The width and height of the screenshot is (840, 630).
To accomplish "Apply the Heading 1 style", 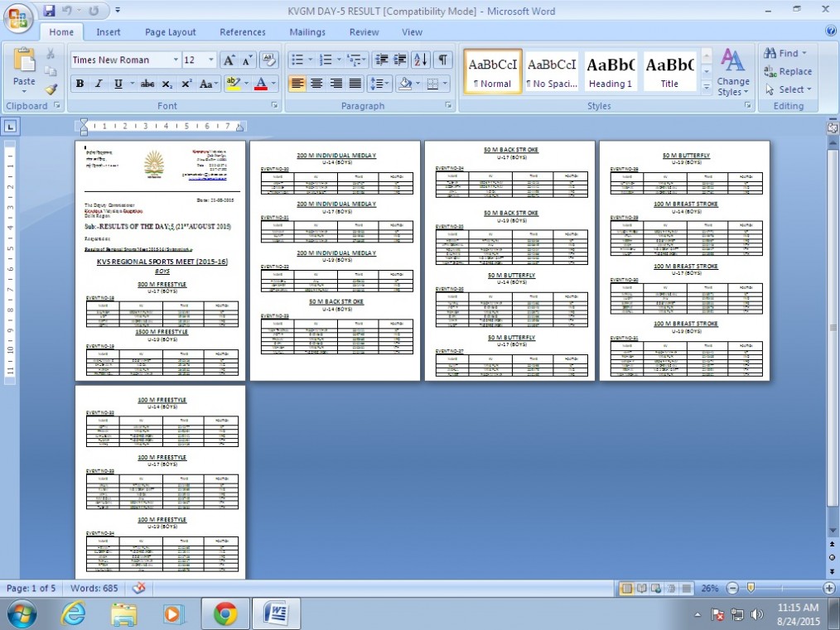I will (611, 72).
